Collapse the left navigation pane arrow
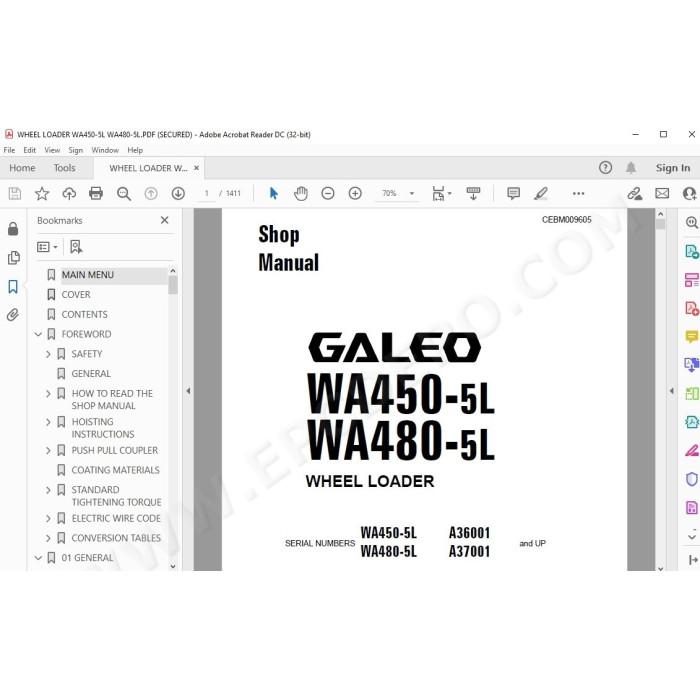The image size is (700, 700). (x=188, y=391)
